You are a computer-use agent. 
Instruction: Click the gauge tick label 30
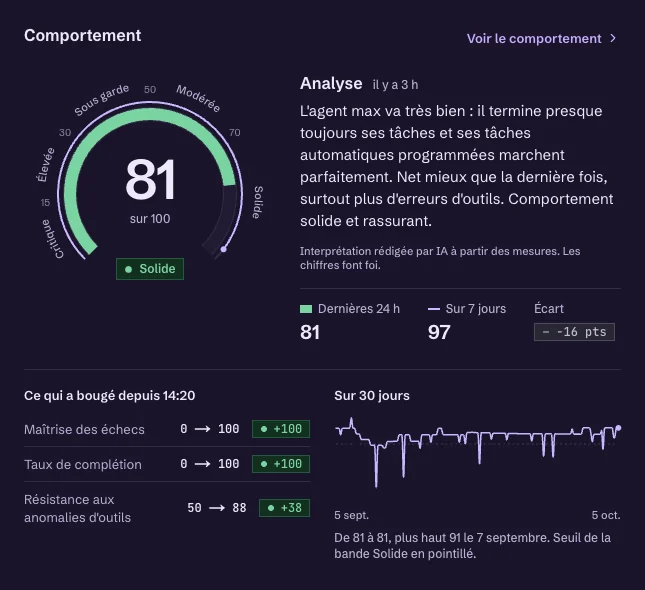[65, 132]
